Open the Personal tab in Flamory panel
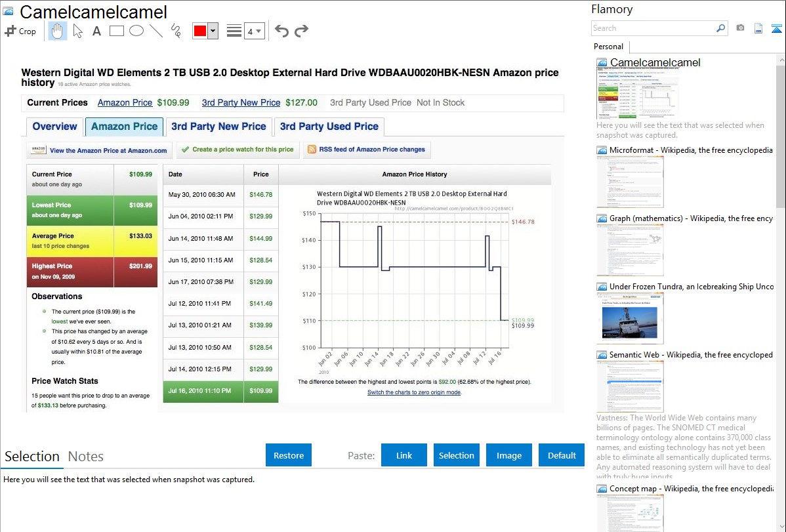The height and width of the screenshot is (532, 786). 608,47
